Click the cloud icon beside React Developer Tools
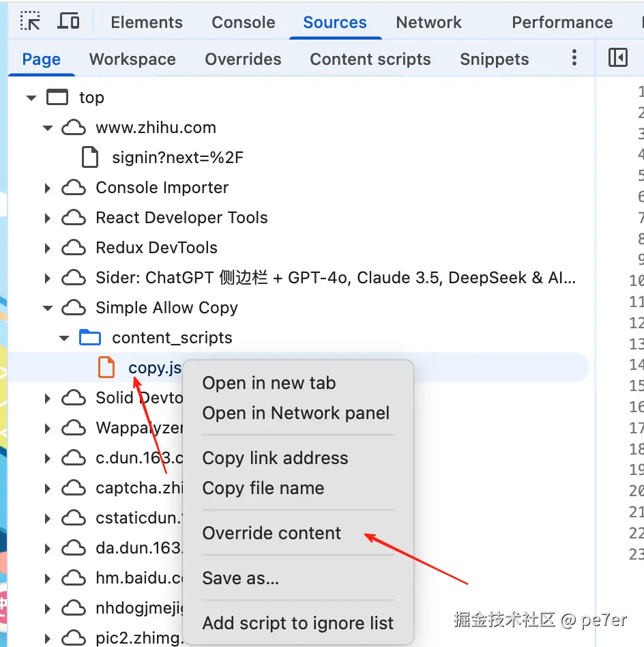 pyautogui.click(x=74, y=218)
